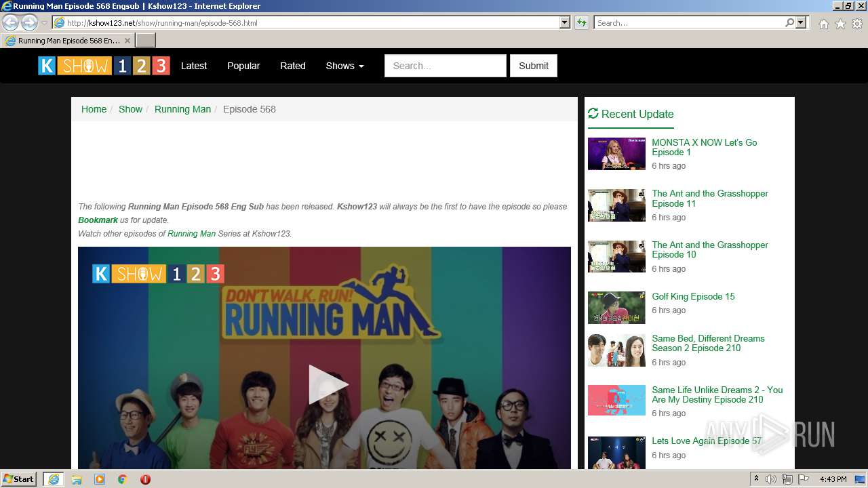Click the Bookmark link in description
The height and width of the screenshot is (488, 868).
[x=98, y=220]
